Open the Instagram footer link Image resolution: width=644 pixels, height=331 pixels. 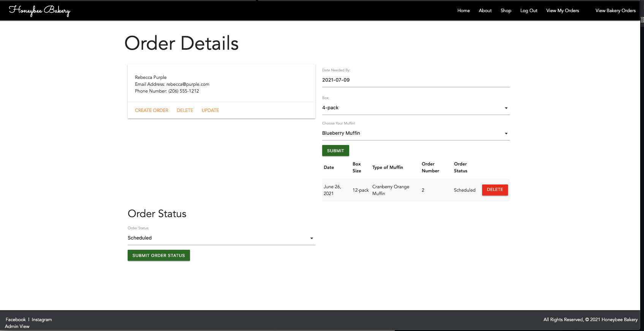point(42,320)
